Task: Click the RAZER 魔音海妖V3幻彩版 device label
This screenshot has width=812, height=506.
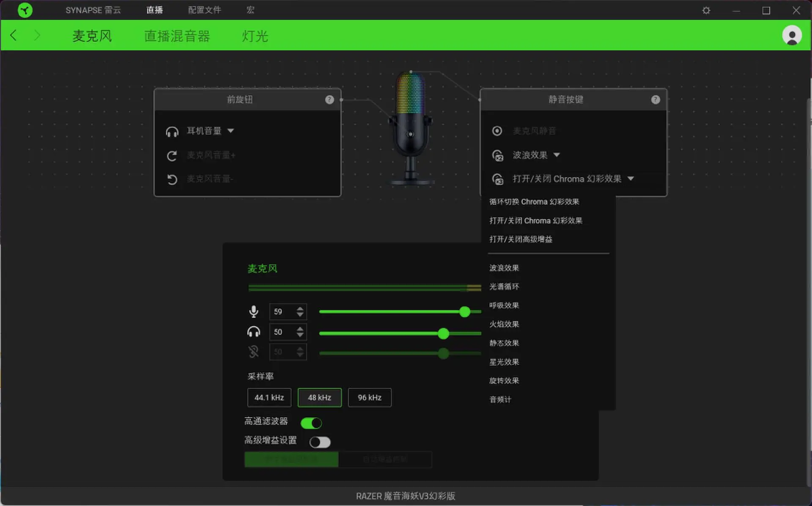Action: (x=406, y=496)
